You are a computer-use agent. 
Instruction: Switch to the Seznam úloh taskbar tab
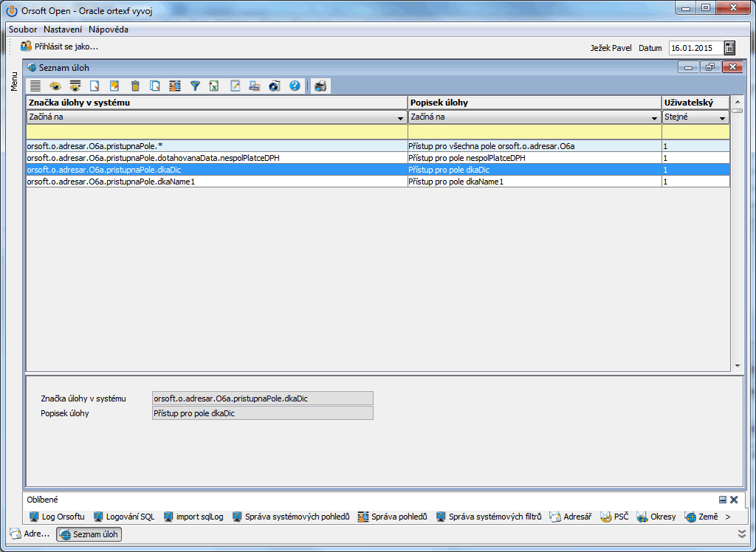(x=89, y=534)
